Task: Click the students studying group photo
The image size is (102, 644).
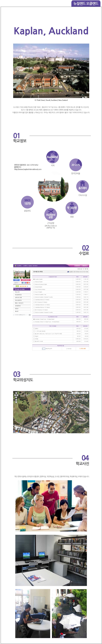Action: pyautogui.click(x=51, y=506)
